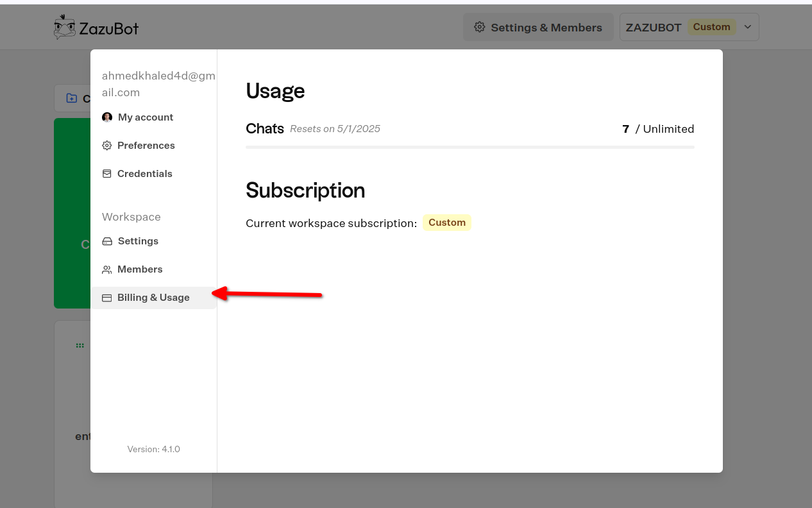
Task: Select the Preferences gear icon
Action: coord(106,146)
